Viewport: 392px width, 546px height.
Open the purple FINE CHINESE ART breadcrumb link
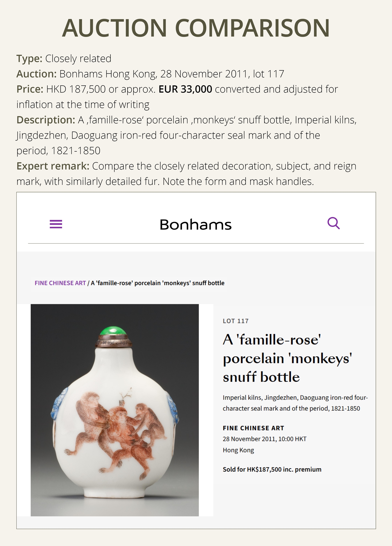pos(60,283)
